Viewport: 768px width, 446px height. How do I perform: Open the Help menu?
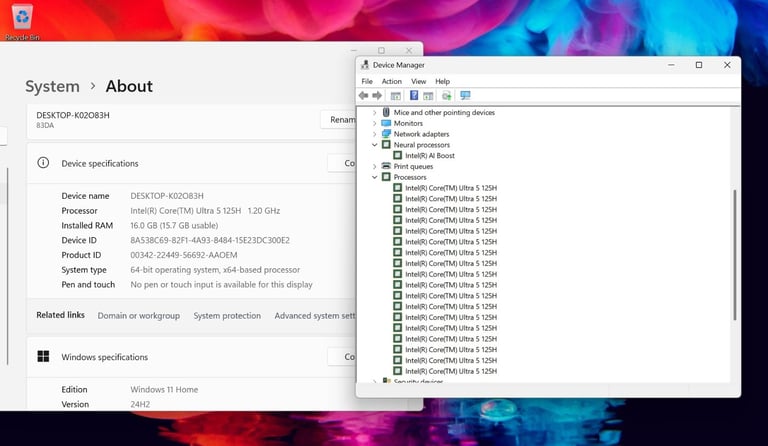click(x=442, y=81)
